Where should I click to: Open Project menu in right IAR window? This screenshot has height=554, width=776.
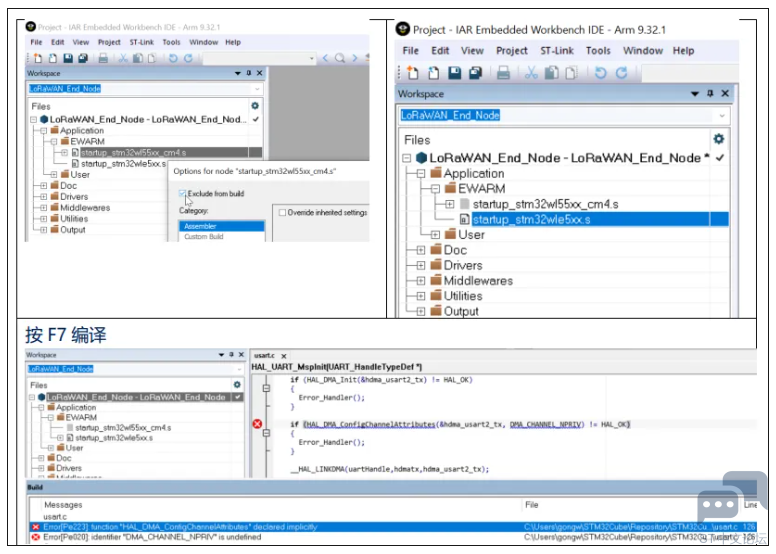pyautogui.click(x=512, y=50)
